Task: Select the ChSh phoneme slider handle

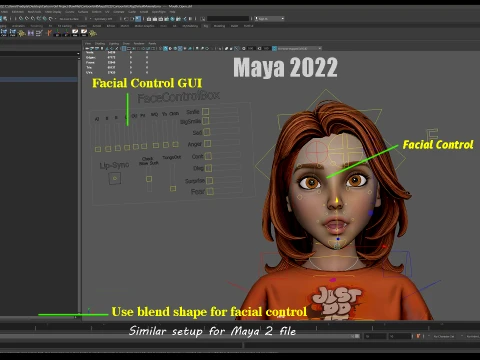Action: coord(175,144)
